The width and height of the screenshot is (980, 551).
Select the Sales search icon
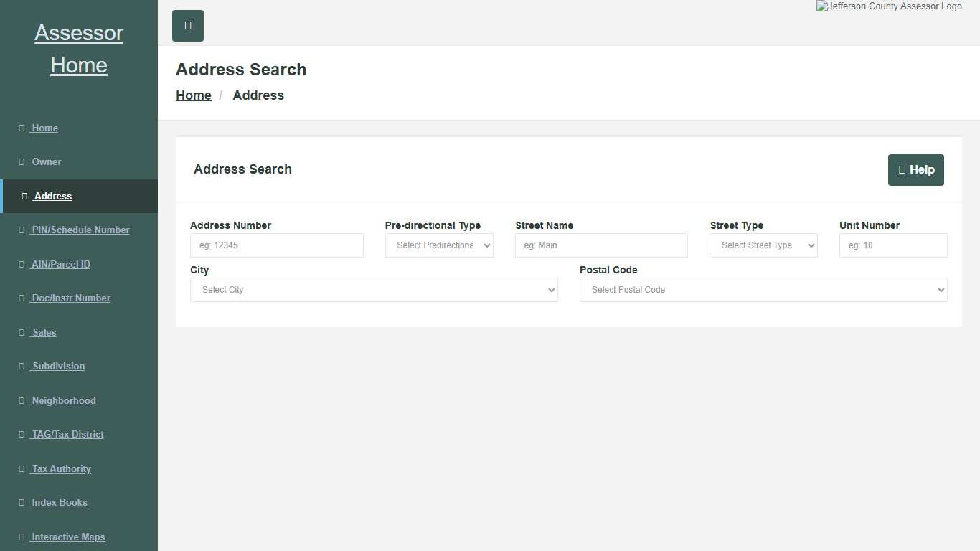(x=22, y=332)
